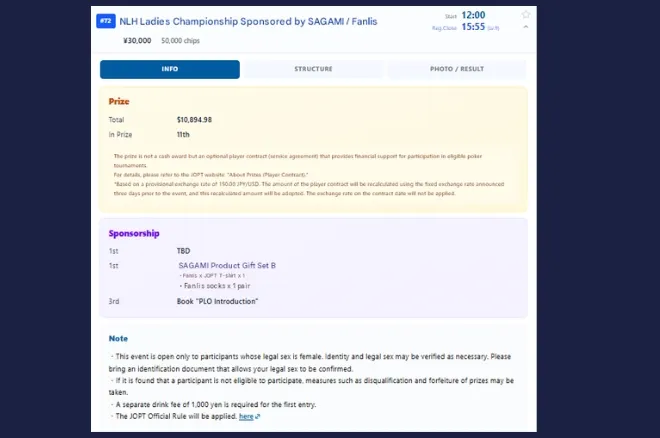Click the 'In Prize' label
The height and width of the screenshot is (438, 660).
(x=120, y=135)
